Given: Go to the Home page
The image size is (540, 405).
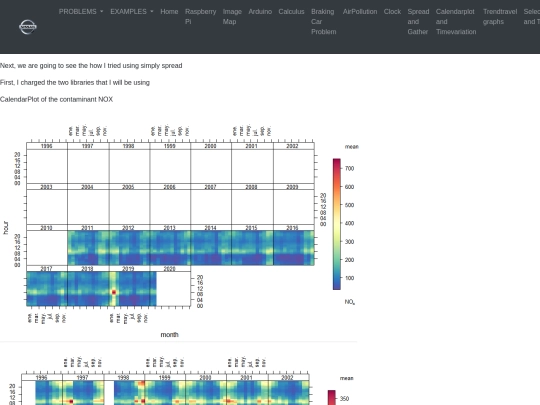Looking at the screenshot, I should click(169, 12).
